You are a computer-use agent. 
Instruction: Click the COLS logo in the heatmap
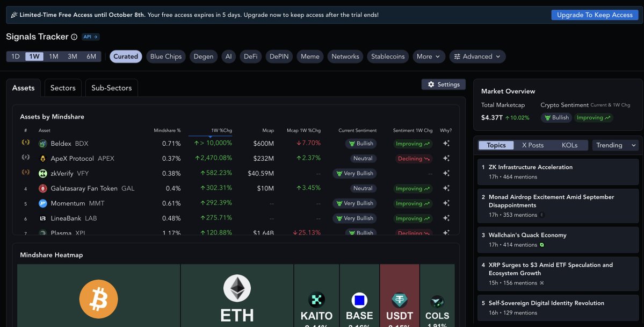click(x=437, y=302)
